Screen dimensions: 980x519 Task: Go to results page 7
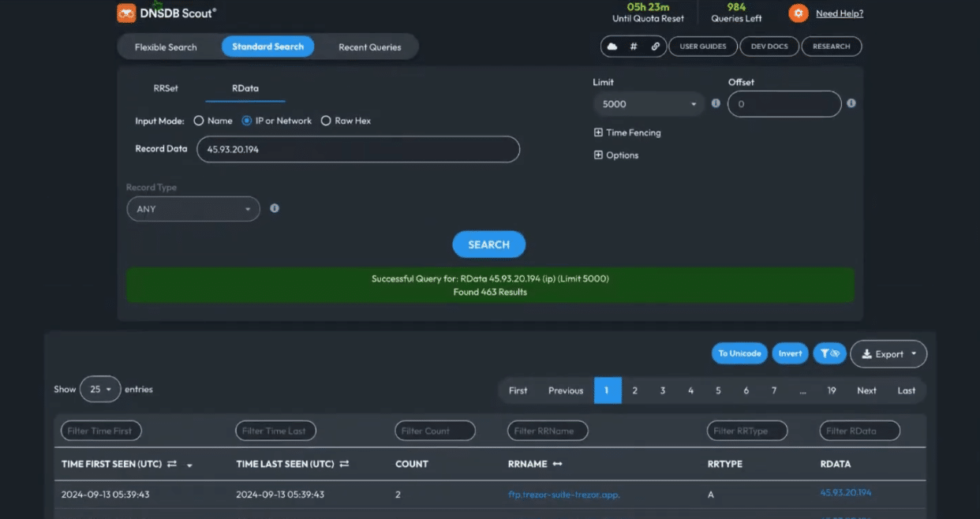pyautogui.click(x=774, y=390)
